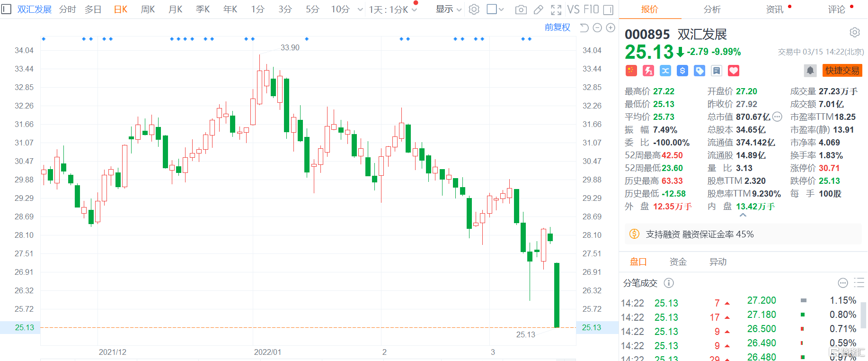Zoom in the K-line chart
Viewport: 868px width, 361px height.
(x=611, y=28)
